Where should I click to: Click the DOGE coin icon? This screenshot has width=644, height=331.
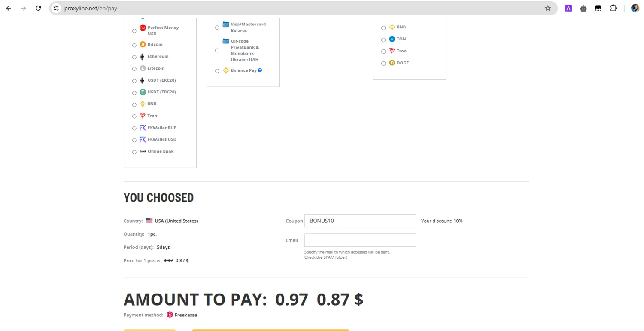tap(392, 63)
